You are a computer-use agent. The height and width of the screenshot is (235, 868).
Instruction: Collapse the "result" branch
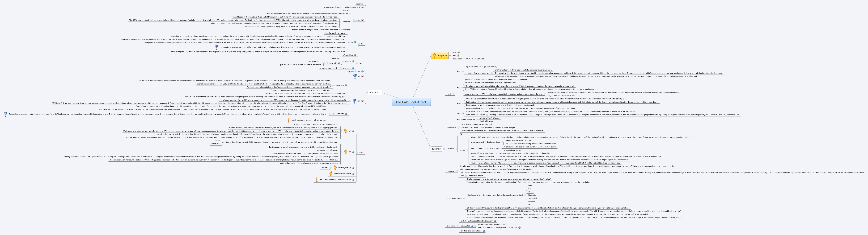(454, 94)
